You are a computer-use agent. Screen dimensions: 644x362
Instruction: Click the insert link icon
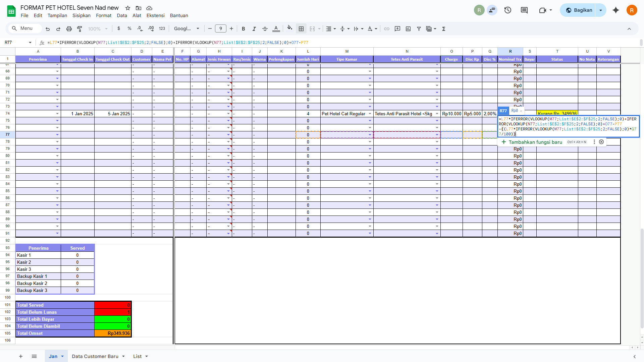click(x=386, y=29)
